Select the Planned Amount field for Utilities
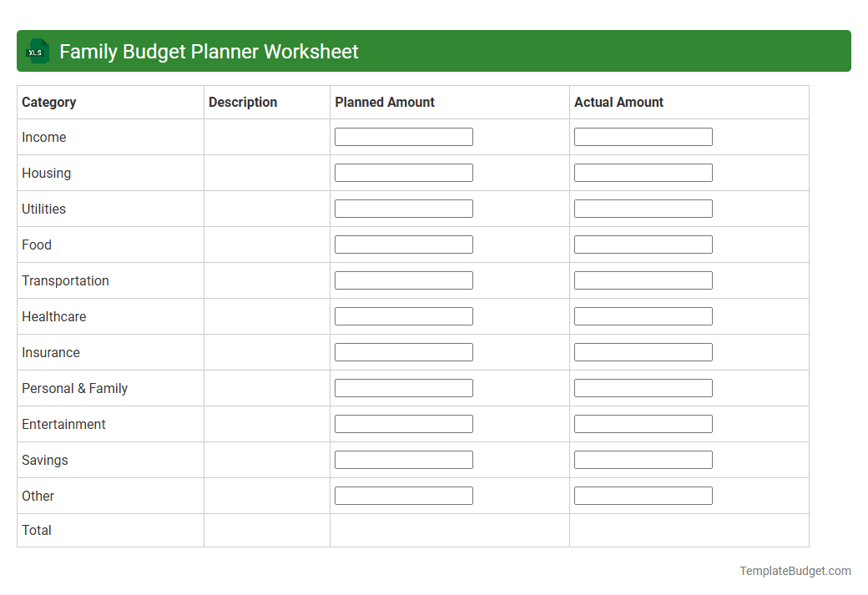This screenshot has height=595, width=868. coord(403,208)
